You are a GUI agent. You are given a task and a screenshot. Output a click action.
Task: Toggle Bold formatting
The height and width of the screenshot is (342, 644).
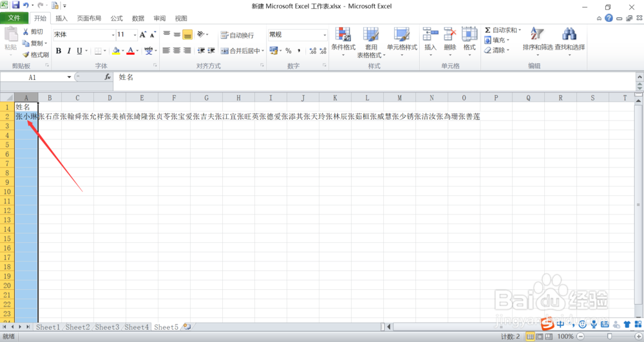[x=59, y=51]
